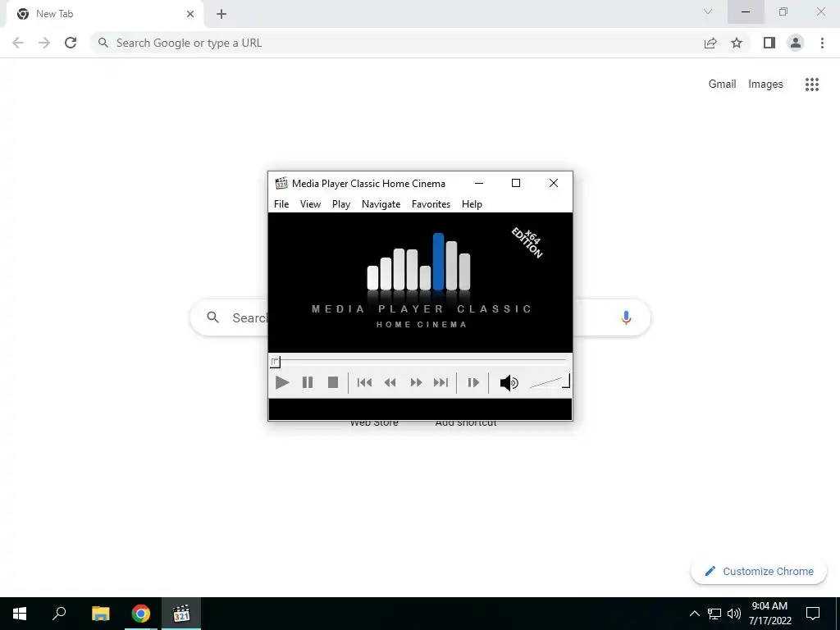
Task: Mute audio with the speaker icon
Action: (x=509, y=382)
